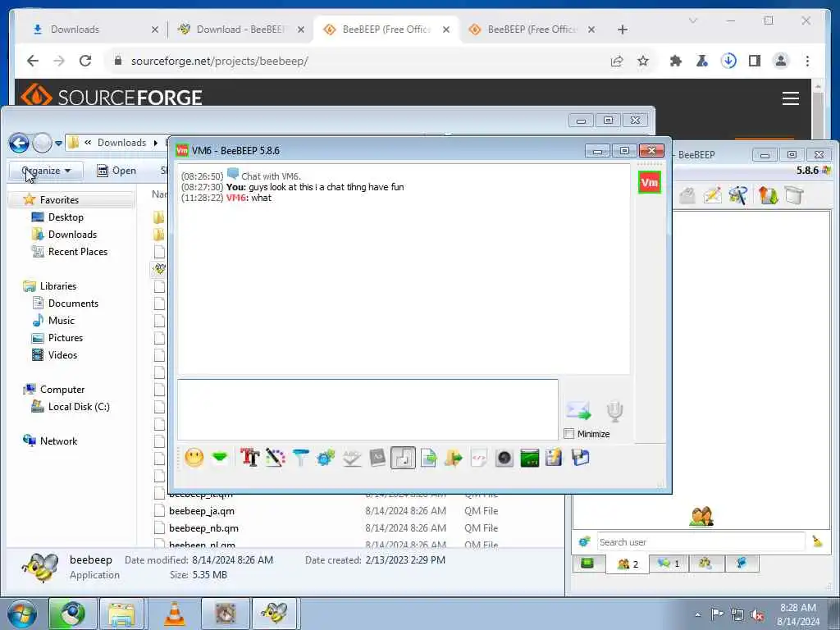Screen dimensions: 840x630
Task: Switch to the green grid tab in BeeBEEP
Action: [587, 563]
